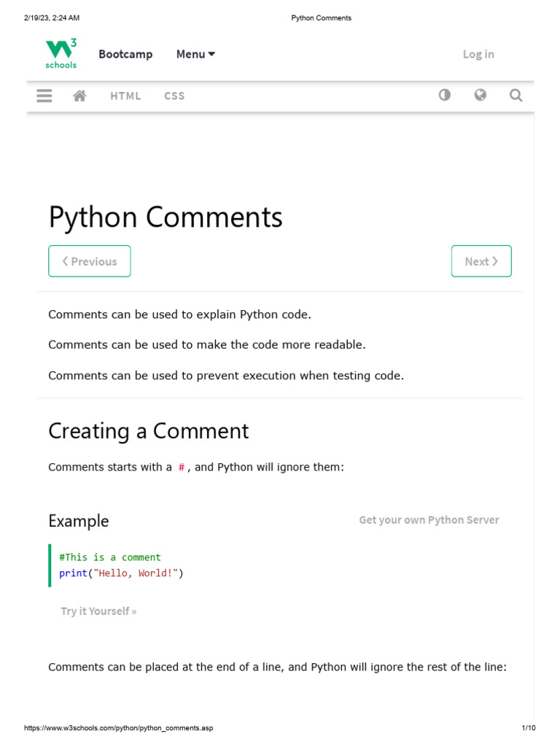This screenshot has height=747, width=560.
Task: Open Get your own Python Server link
Action: tap(429, 519)
